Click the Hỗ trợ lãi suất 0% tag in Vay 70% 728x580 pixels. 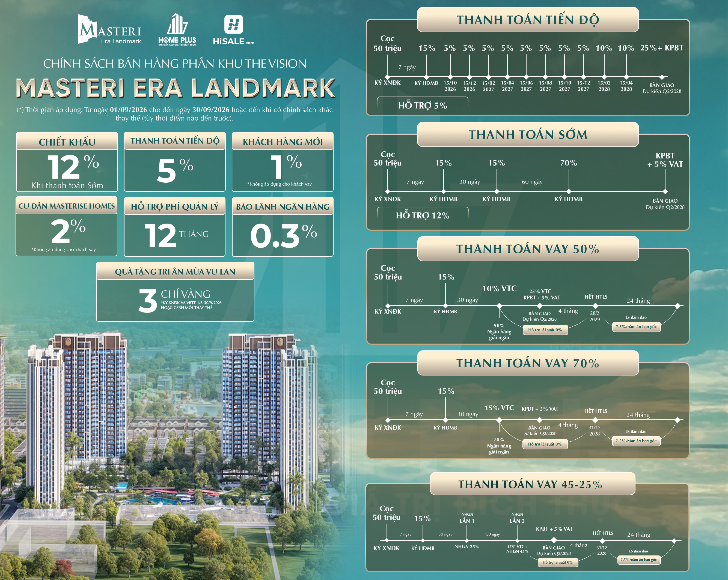545,444
